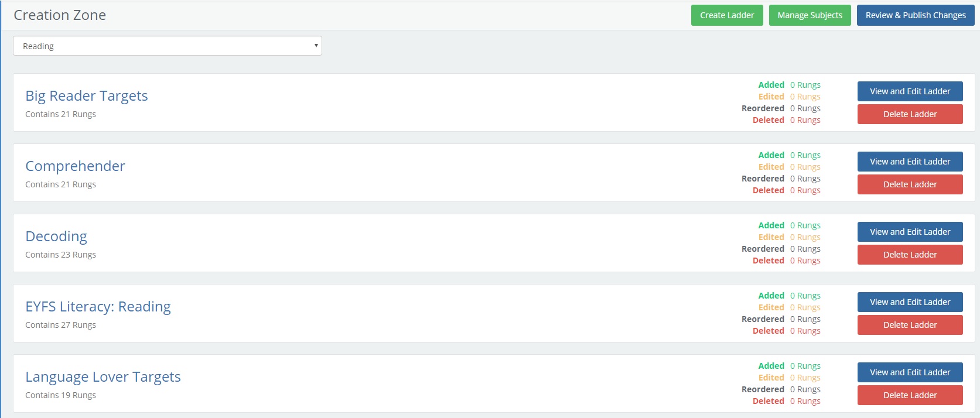Open the Big Reader Targets ladder
Screen dimensions: 980x418
[86, 95]
